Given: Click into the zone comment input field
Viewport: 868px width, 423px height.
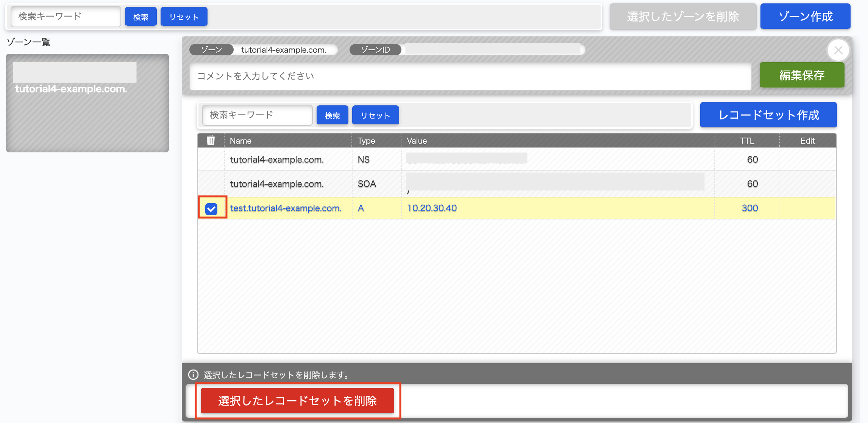Looking at the screenshot, I should pyautogui.click(x=470, y=76).
